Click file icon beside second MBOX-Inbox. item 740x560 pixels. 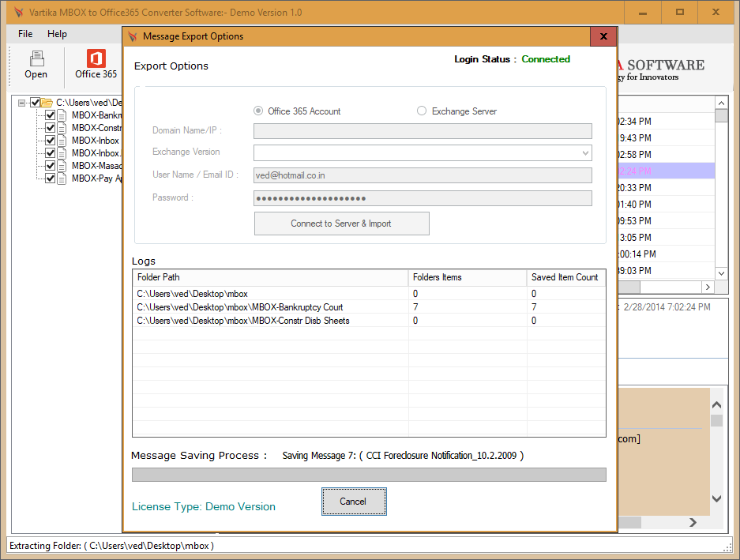pos(62,153)
